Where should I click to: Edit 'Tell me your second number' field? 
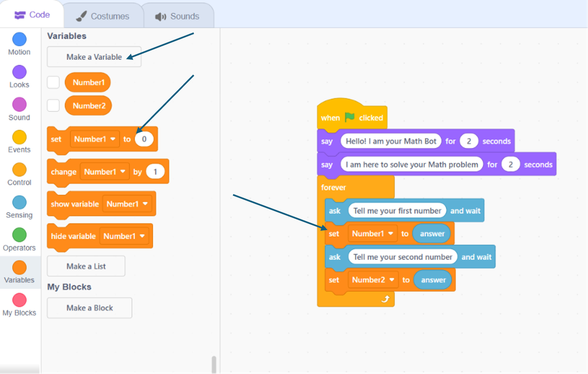click(403, 257)
